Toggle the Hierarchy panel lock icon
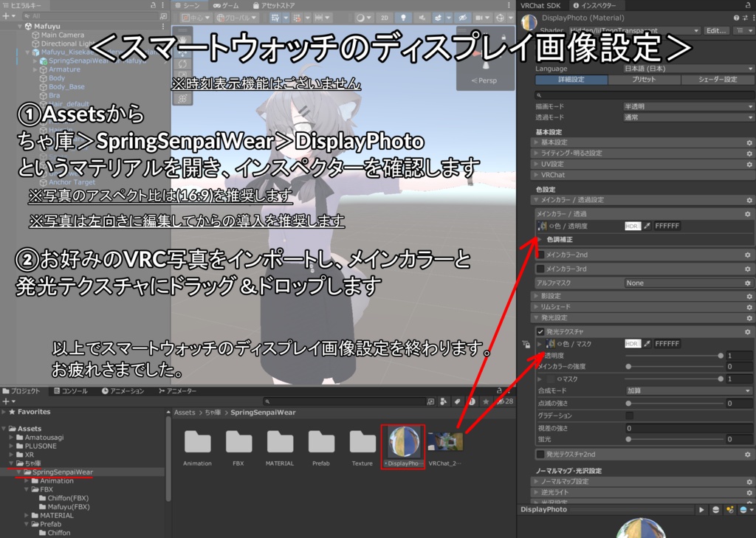This screenshot has height=538, width=756. pos(154,5)
